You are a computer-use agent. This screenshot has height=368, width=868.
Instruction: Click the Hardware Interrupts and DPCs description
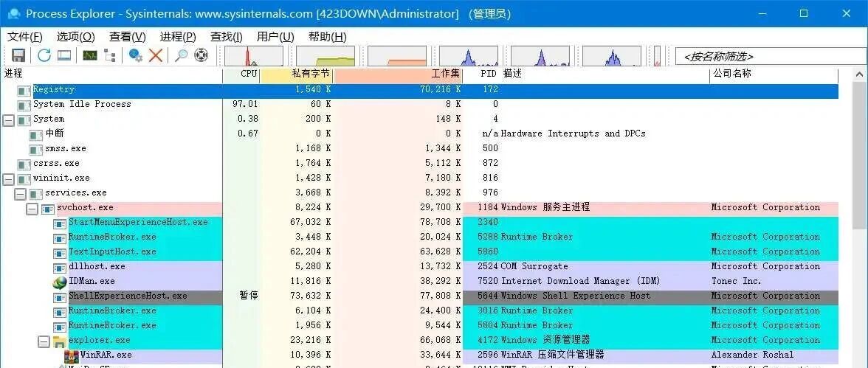573,134
